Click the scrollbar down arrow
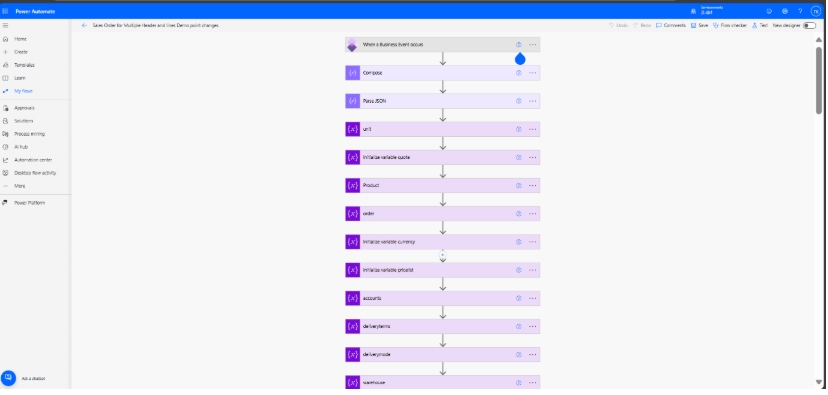Screen dimensions: 828x395 tap(819, 382)
